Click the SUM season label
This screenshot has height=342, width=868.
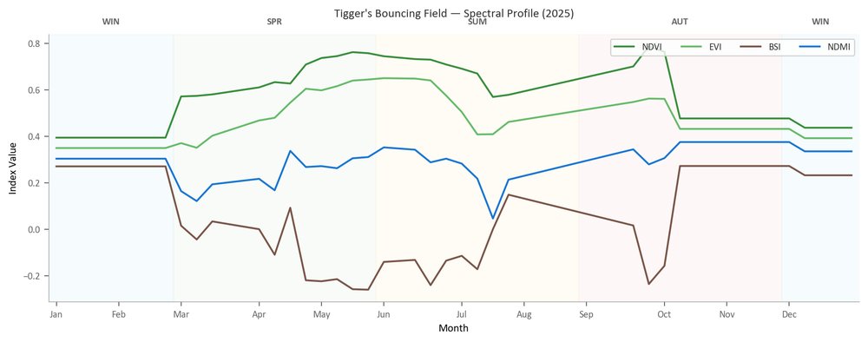(477, 23)
